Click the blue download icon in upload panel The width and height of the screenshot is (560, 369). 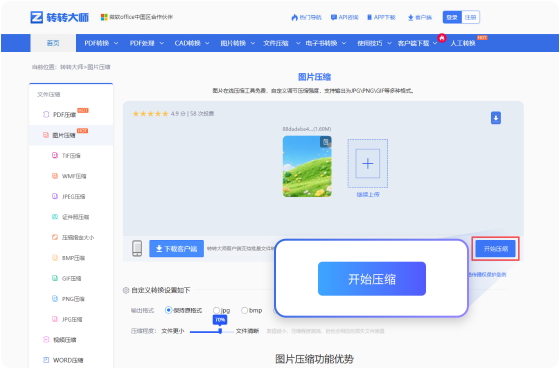(496, 118)
